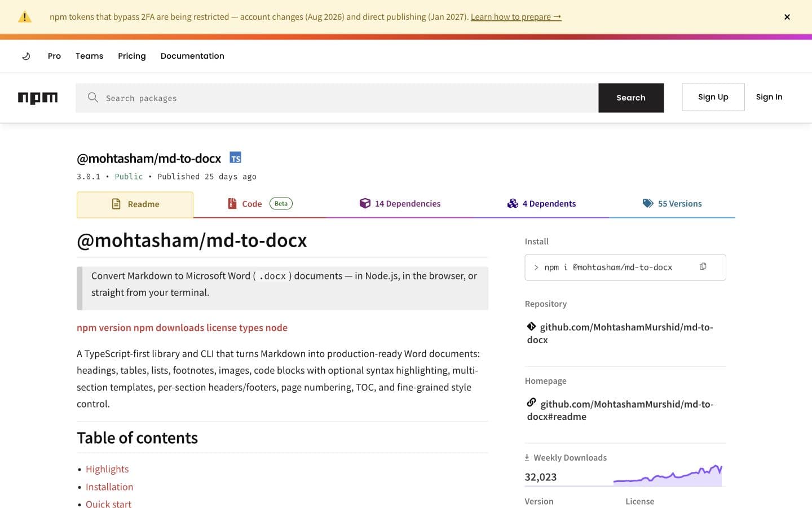The height and width of the screenshot is (508, 812).
Task: Click the npm i @mohtasham/md-to-docx install text
Action: [x=608, y=268]
